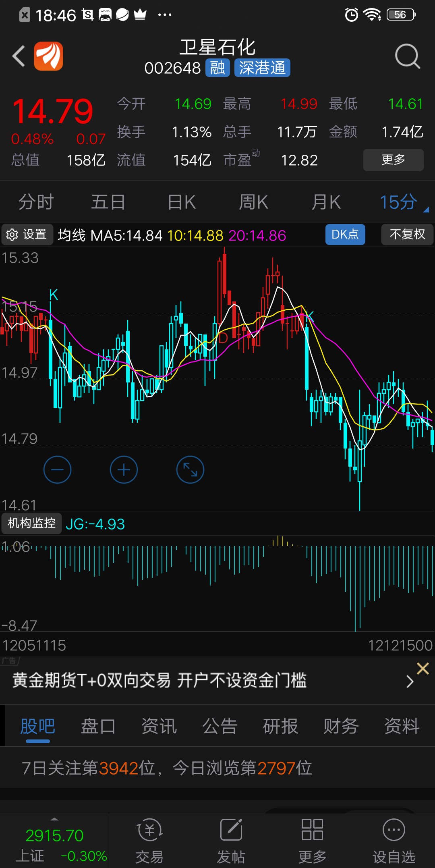Open the 不复权 adjustment selector

(407, 235)
